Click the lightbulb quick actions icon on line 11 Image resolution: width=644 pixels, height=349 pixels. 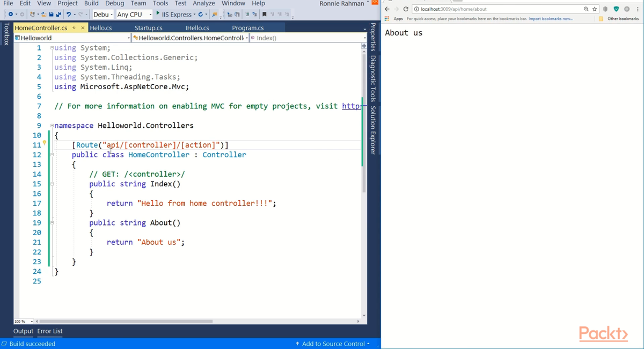coord(45,143)
